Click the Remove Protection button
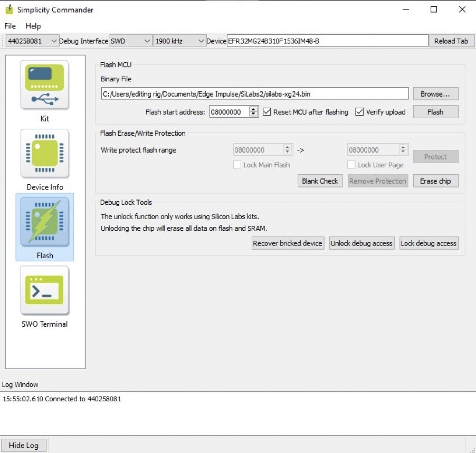 click(378, 181)
